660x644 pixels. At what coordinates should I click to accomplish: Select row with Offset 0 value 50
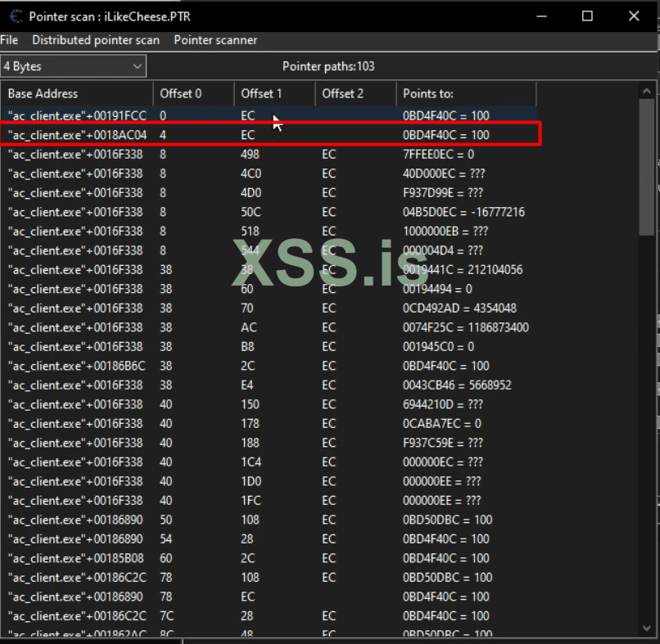[269, 520]
